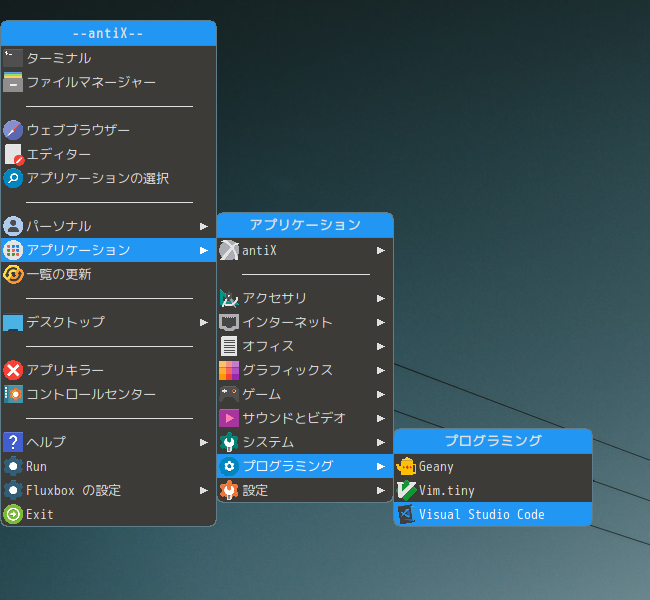Open コントロールセンター menu entry

point(109,394)
